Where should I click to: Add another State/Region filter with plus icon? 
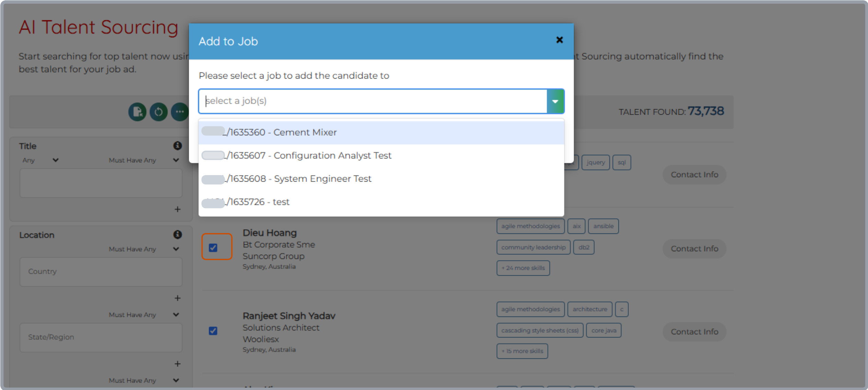pos(177,364)
